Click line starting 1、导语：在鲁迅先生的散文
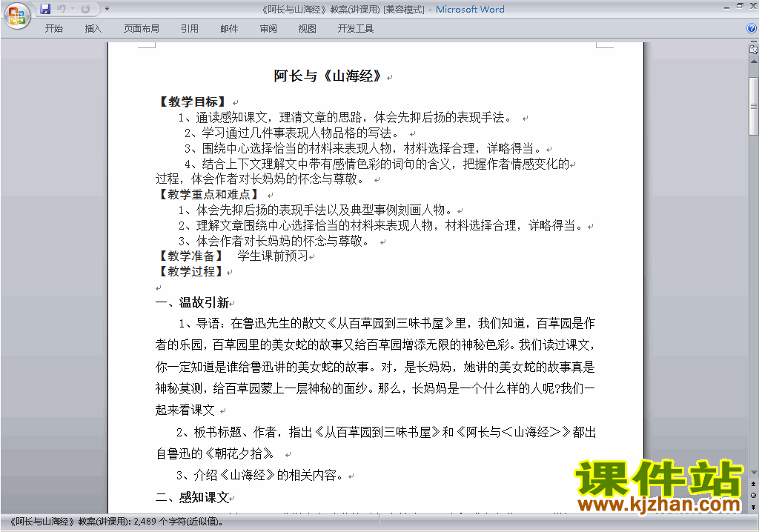 [x=387, y=323]
